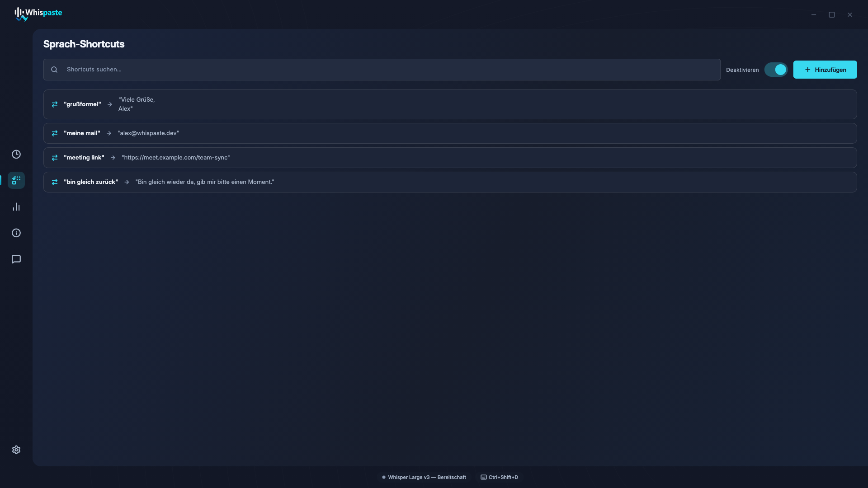
Task: Click swap icon of "meeting link" shortcut
Action: 55,158
